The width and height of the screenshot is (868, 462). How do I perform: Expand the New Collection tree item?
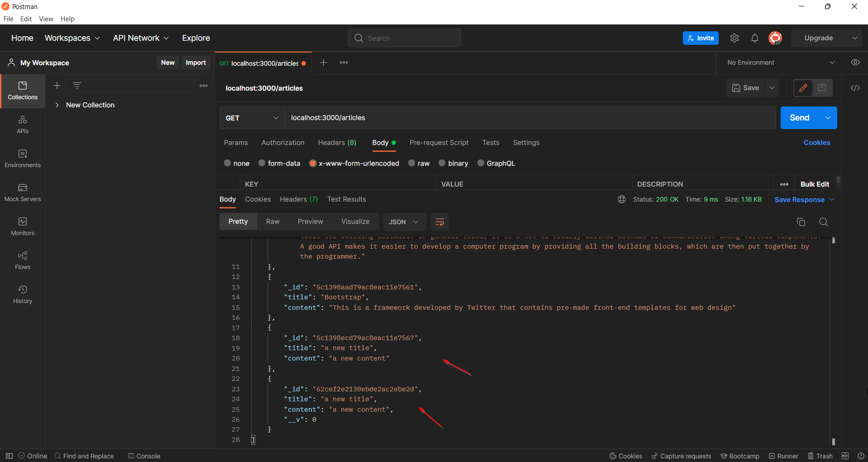pos(57,105)
